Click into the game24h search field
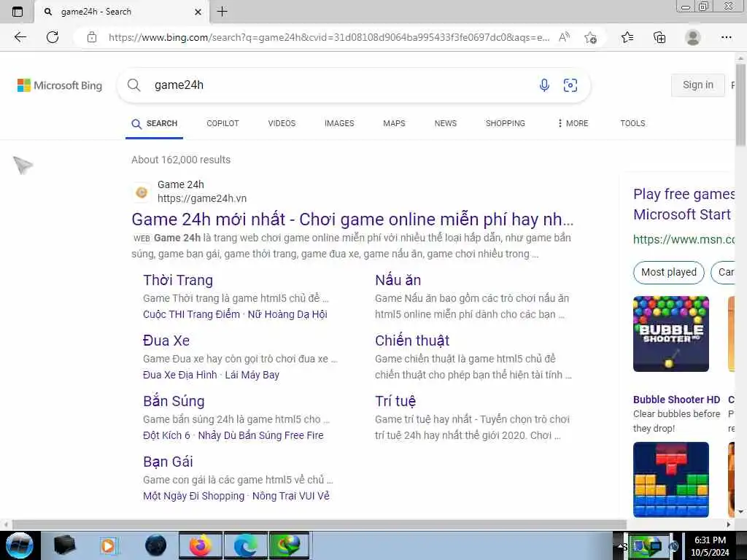This screenshot has width=747, height=560. point(338,85)
